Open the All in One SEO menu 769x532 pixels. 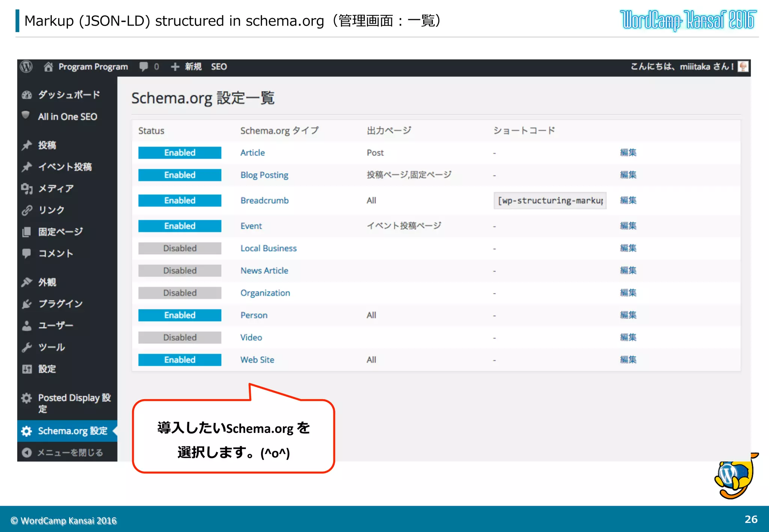point(67,117)
